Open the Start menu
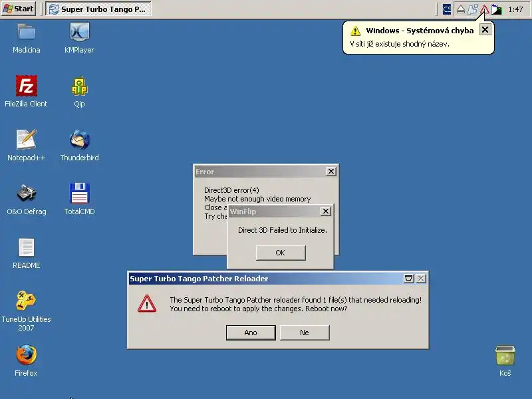This screenshot has height=399, width=532. click(19, 9)
